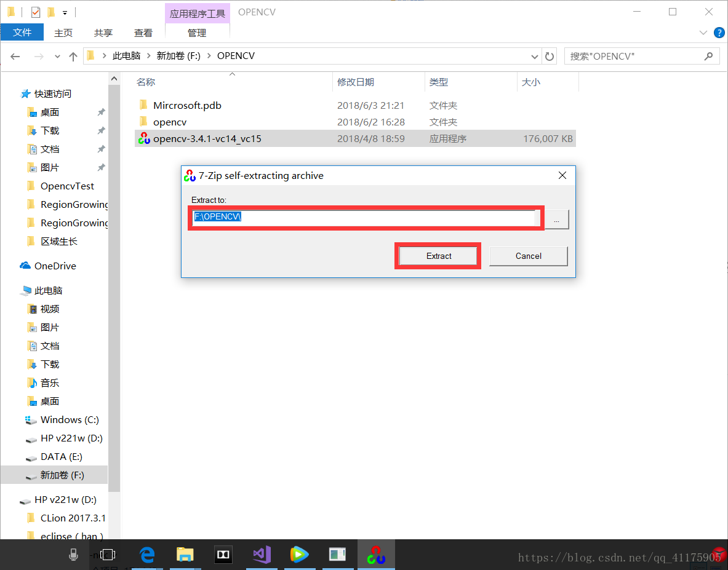Sort by the 修改日期 column header
The width and height of the screenshot is (728, 570).
coord(379,82)
